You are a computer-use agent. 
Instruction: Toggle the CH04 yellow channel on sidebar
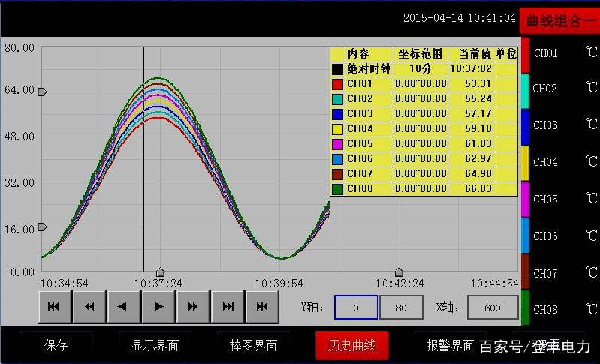tap(525, 164)
